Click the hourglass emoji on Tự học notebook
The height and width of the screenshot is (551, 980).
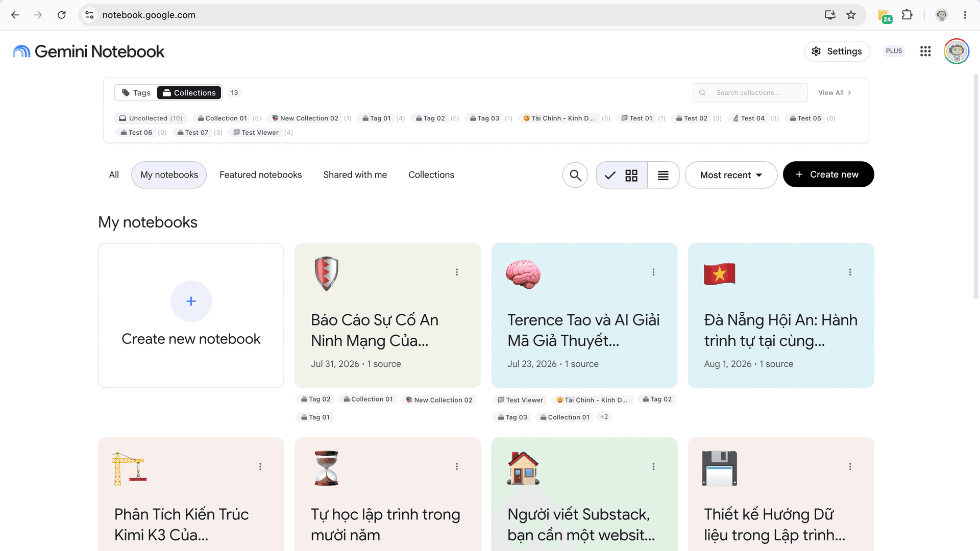pos(327,468)
